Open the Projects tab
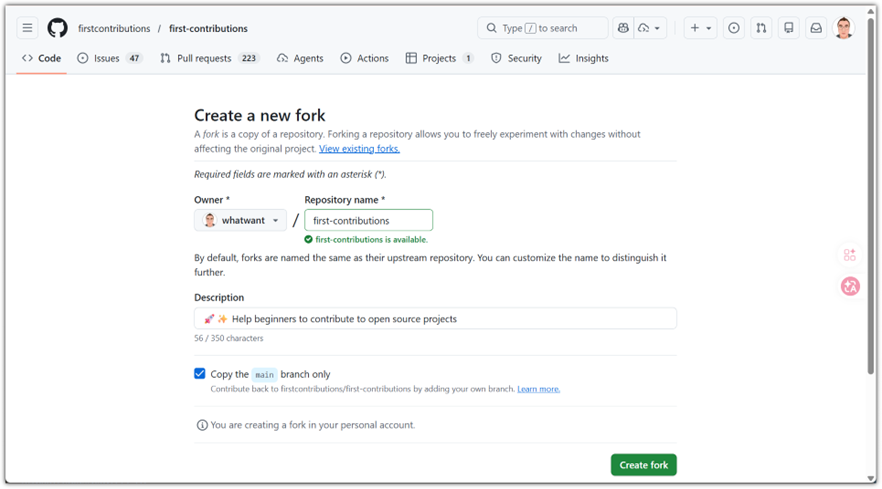Image resolution: width=882 pixels, height=489 pixels. (x=439, y=58)
